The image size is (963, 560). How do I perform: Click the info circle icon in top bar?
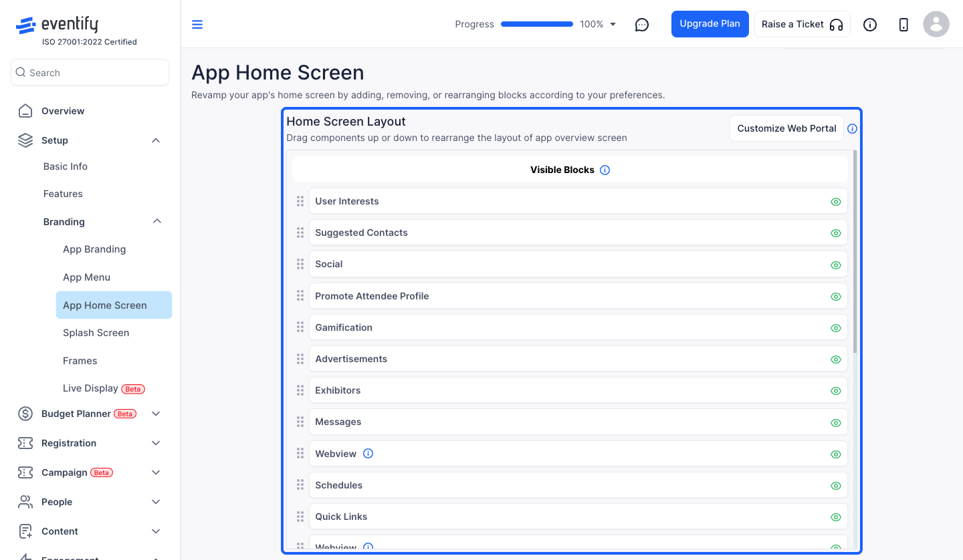click(x=870, y=25)
